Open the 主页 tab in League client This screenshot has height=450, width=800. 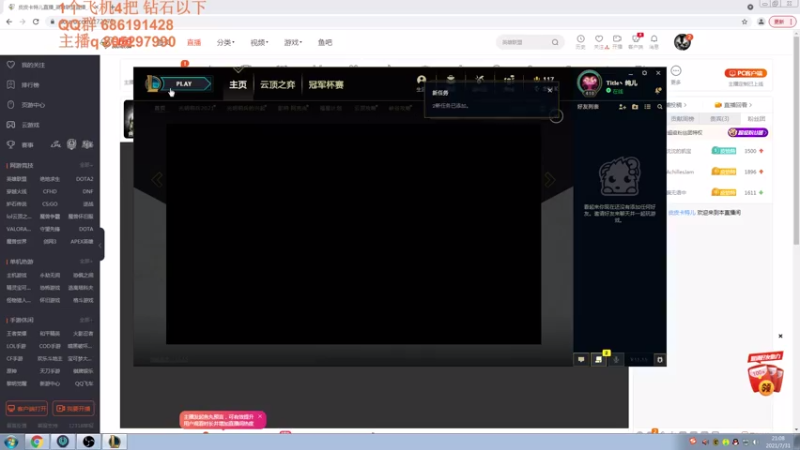(238, 85)
